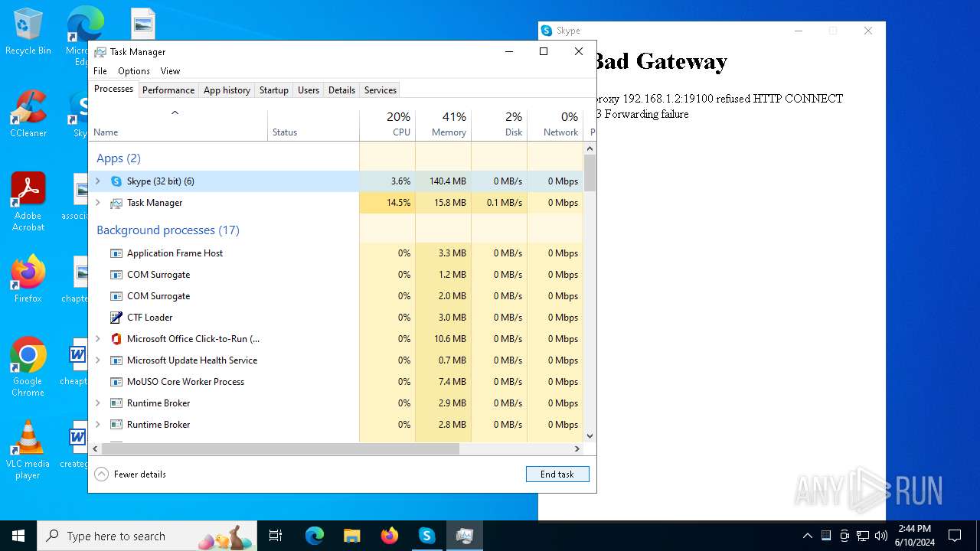Switch to the Services tab

(x=381, y=90)
